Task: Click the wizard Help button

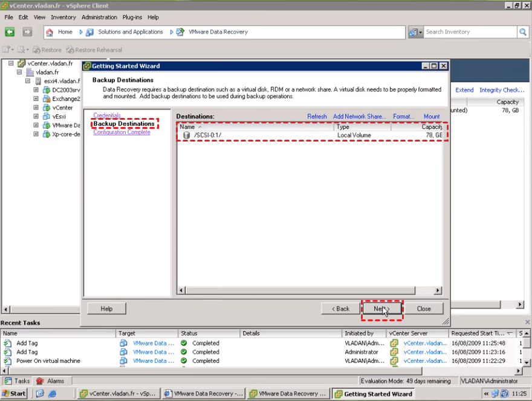Action: [106, 308]
